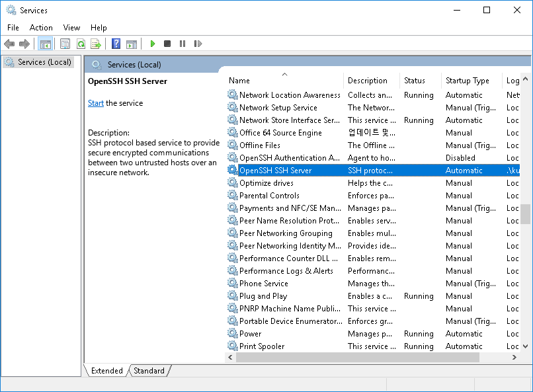This screenshot has width=533, height=392.
Task: Sort by the Status column header
Action: click(415, 81)
